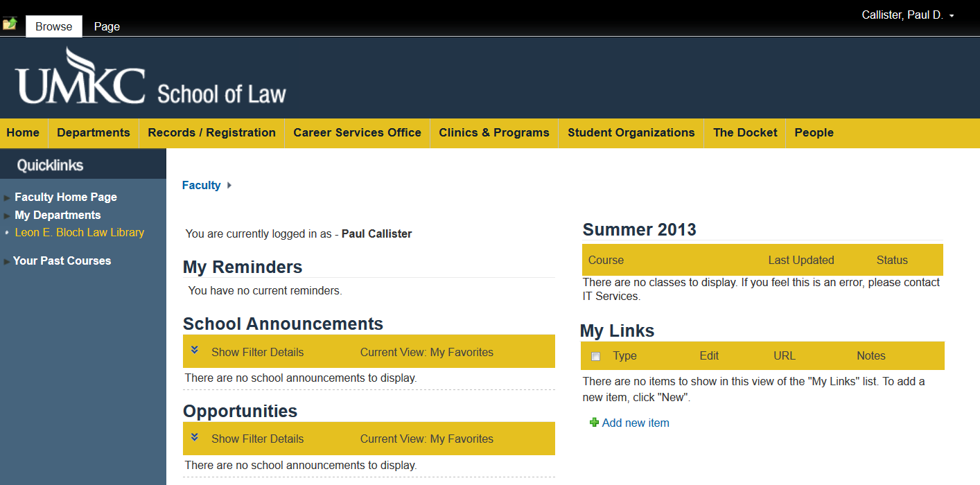Screen dimensions: 980x485
Task: Open Faculty Home Page quicklink
Action: pos(66,197)
